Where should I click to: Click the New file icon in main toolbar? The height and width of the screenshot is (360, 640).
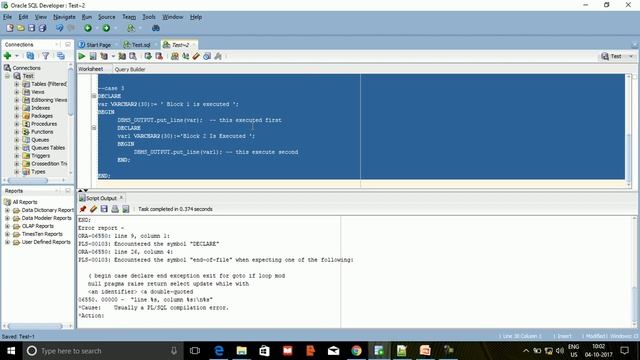click(10, 28)
